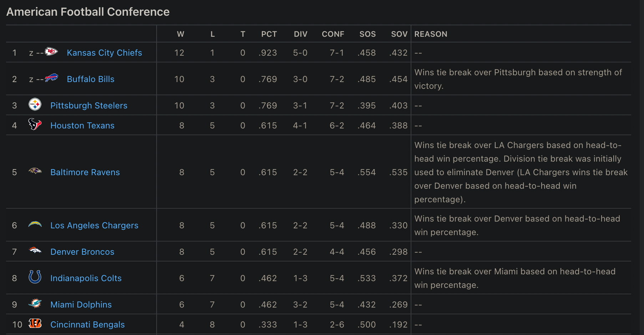The width and height of the screenshot is (644, 335).
Task: Click the Cincinnati Bengals logo icon
Action: point(35,324)
